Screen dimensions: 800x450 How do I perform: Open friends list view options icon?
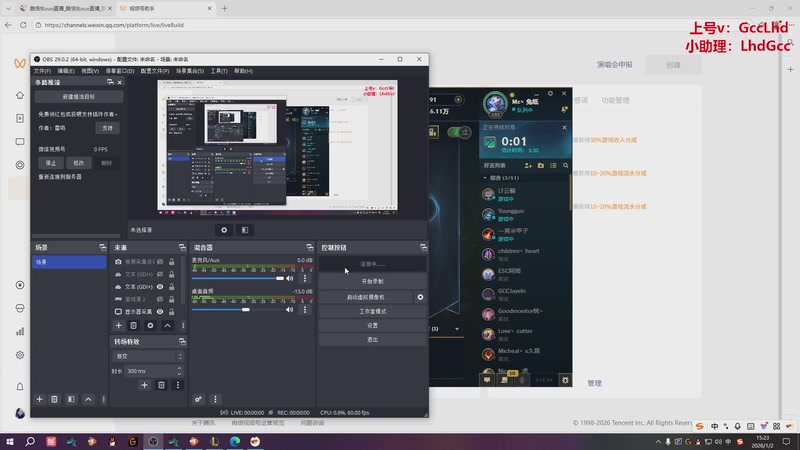(x=553, y=165)
